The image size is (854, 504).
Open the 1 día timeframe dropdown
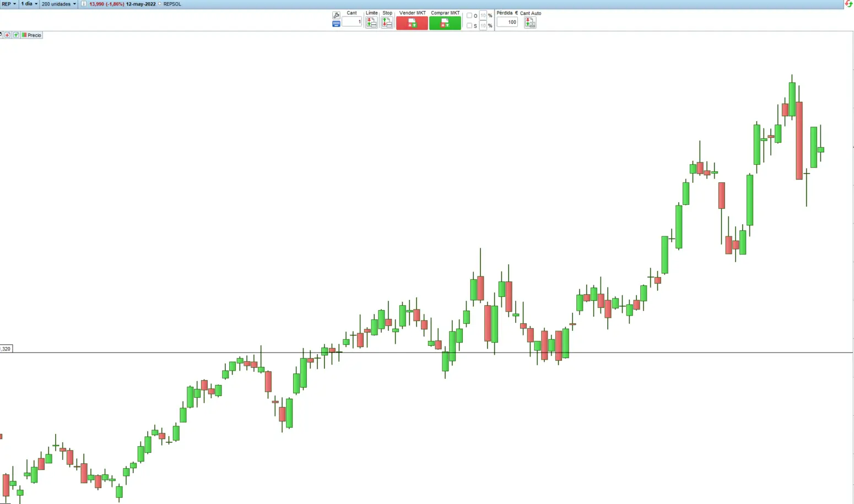coord(28,4)
